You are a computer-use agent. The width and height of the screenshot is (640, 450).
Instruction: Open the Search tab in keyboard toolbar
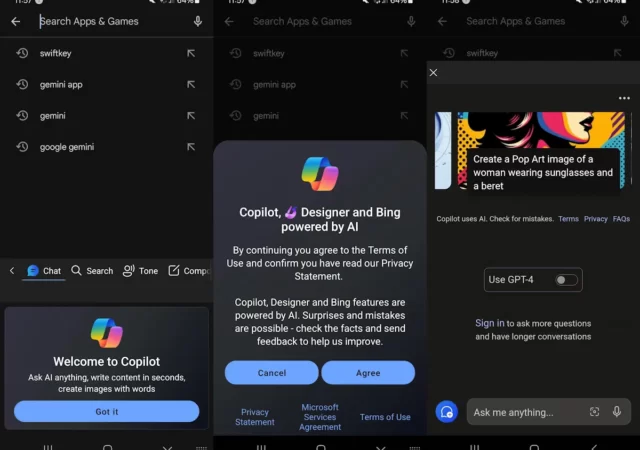click(x=92, y=271)
